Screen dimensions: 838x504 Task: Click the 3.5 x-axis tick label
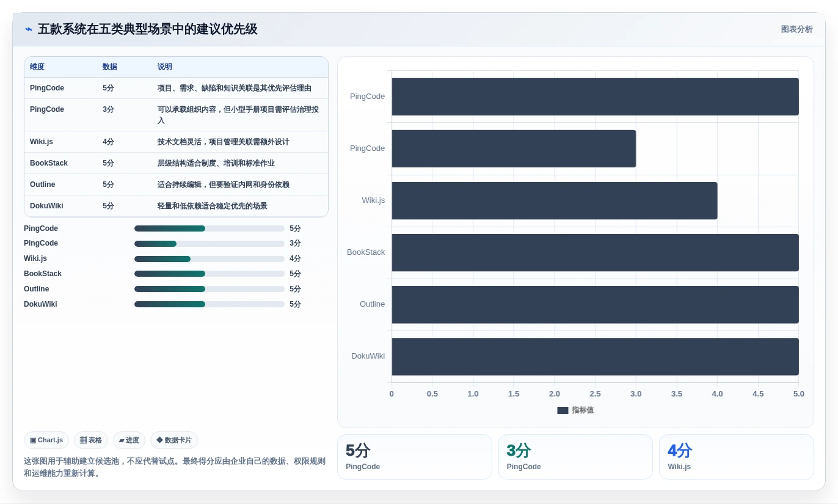(677, 394)
